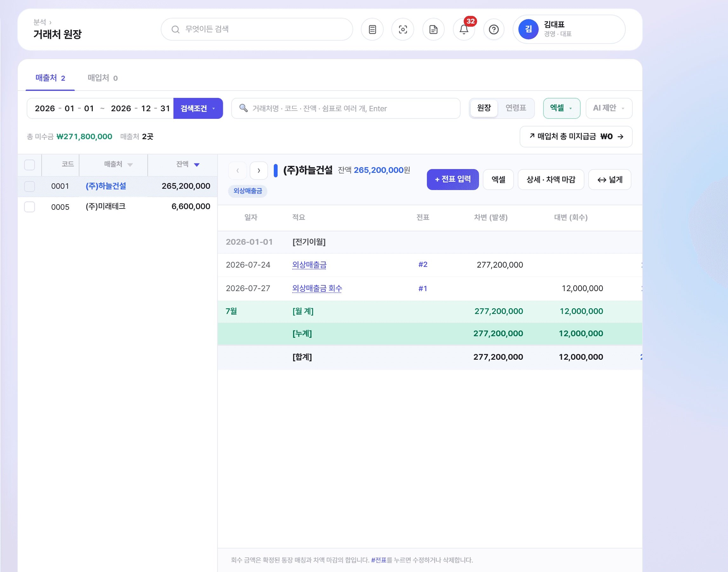This screenshot has height=572, width=728.
Task: Open the help question mark icon
Action: click(x=494, y=30)
